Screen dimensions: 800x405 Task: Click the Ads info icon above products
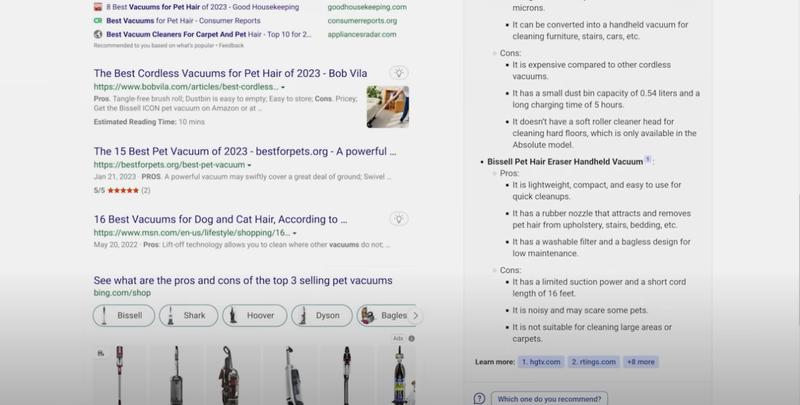[x=411, y=339]
